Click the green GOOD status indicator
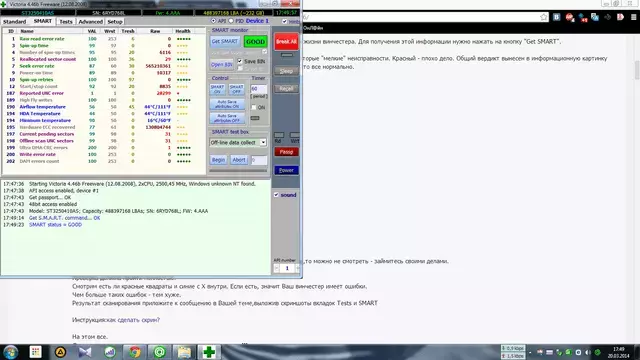 pyautogui.click(x=256, y=42)
